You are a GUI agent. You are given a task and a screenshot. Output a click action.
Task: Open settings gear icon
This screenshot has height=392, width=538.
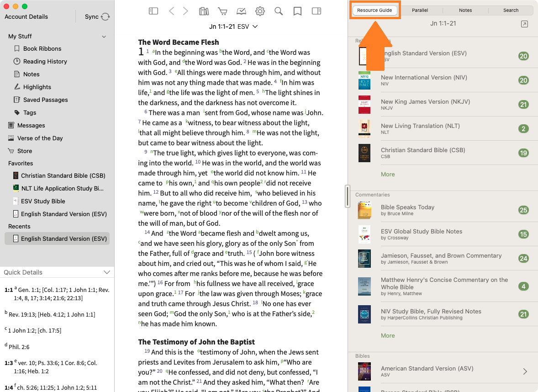tap(260, 11)
